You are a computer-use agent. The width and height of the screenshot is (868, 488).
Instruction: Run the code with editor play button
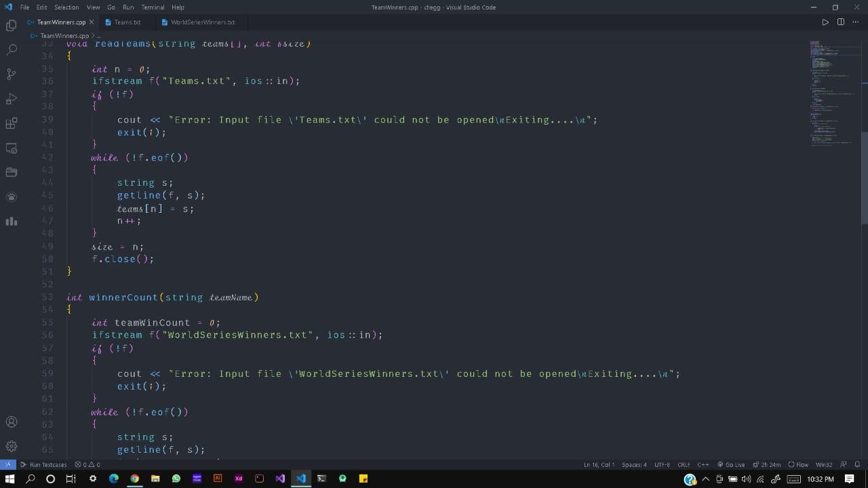click(825, 22)
